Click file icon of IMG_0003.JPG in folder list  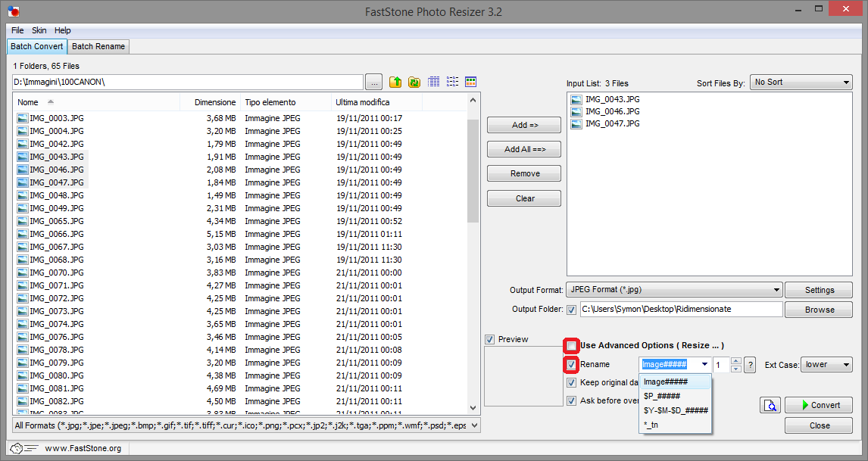point(22,118)
